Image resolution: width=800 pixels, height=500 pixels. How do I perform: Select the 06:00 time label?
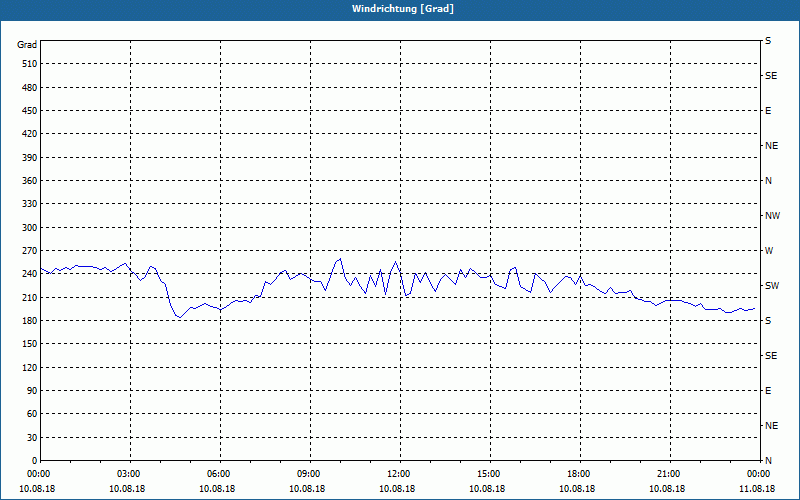(217, 474)
